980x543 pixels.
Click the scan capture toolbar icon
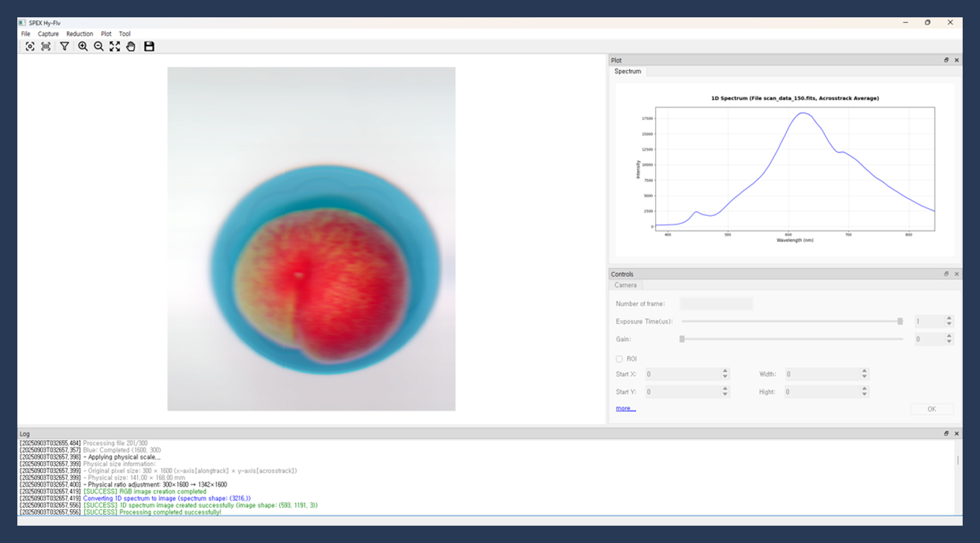45,46
